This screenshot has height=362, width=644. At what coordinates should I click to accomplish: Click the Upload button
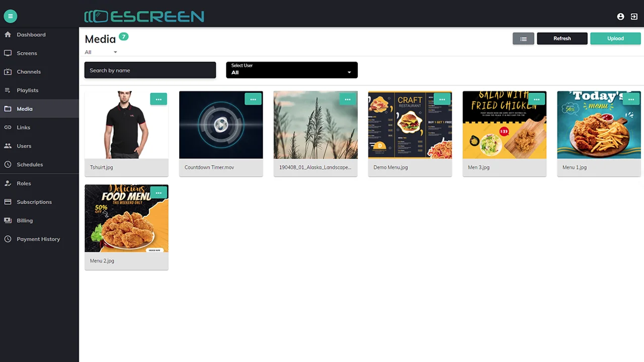[x=615, y=39]
